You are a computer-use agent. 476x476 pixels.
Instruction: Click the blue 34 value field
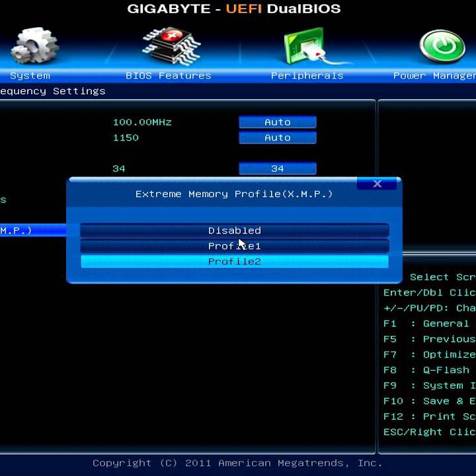[277, 169]
